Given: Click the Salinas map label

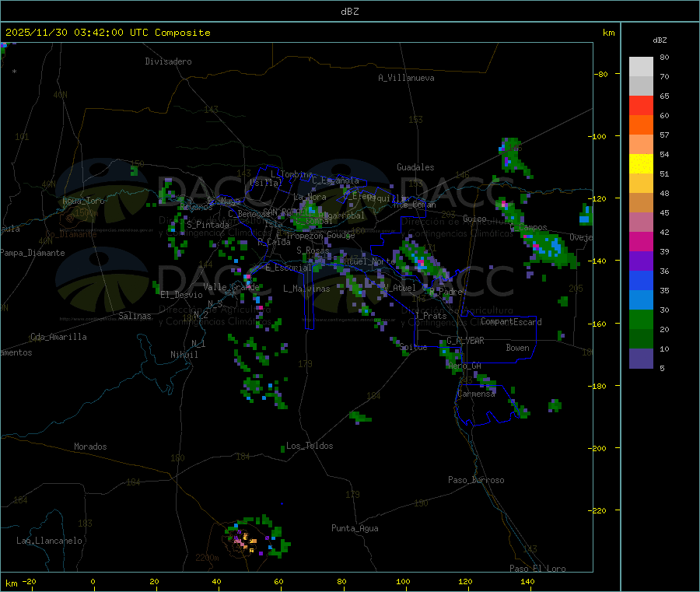Looking at the screenshot, I should click(x=135, y=316).
